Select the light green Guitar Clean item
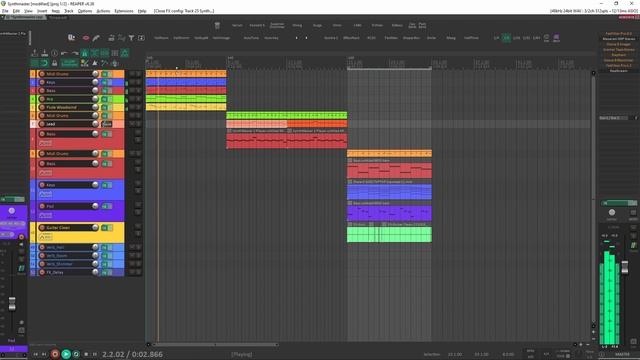640x360 pixels. tap(389, 234)
